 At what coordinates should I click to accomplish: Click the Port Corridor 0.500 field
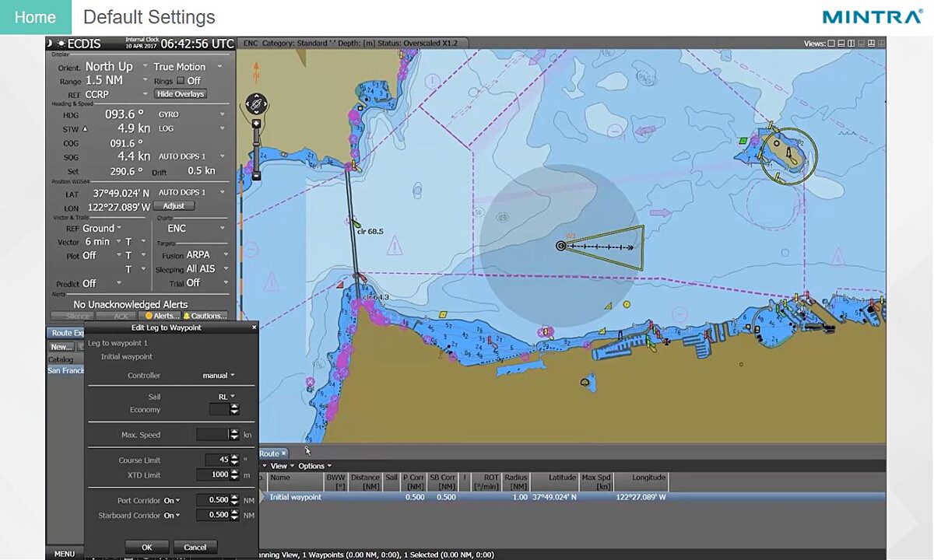tap(213, 500)
